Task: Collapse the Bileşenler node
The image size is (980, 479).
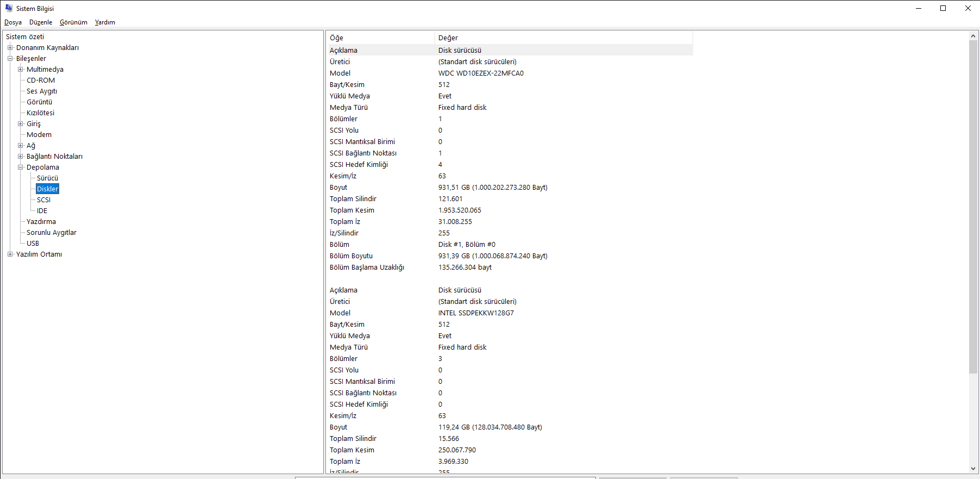Action: (10, 59)
